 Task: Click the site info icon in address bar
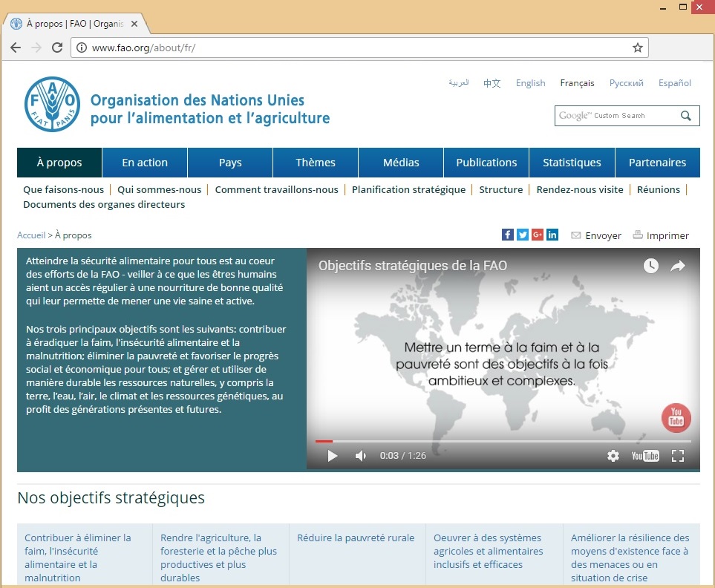click(82, 48)
